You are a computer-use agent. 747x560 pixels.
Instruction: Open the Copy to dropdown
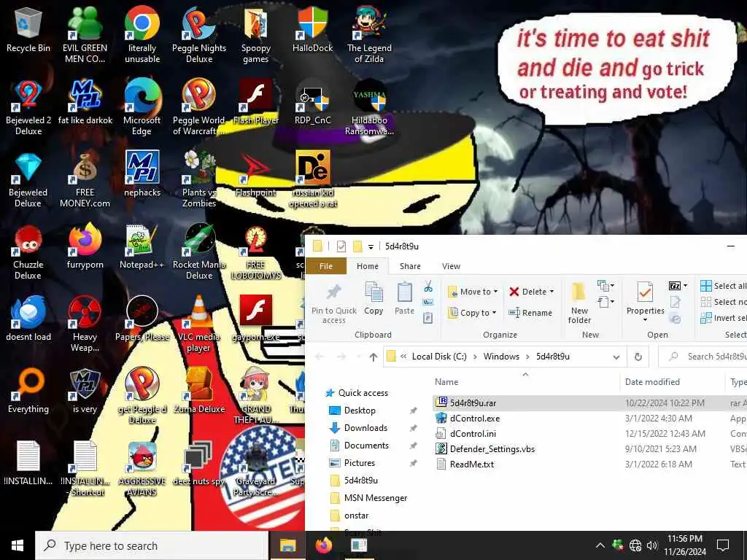[x=473, y=313]
